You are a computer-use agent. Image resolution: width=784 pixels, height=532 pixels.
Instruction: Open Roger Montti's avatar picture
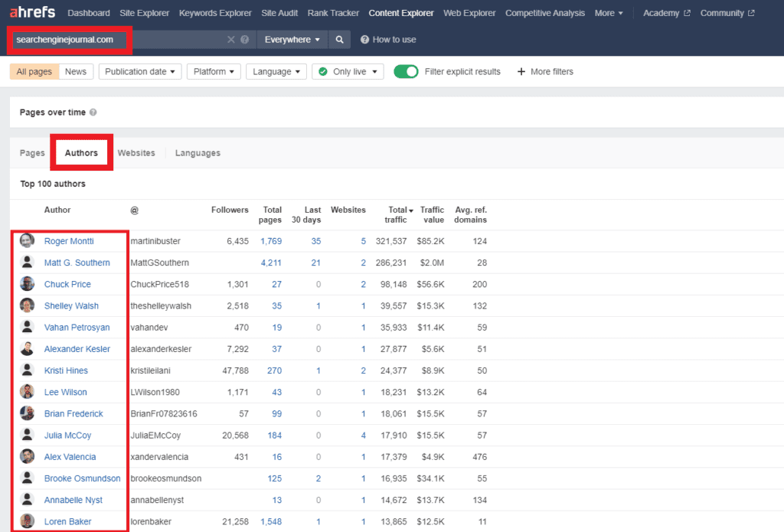point(27,240)
